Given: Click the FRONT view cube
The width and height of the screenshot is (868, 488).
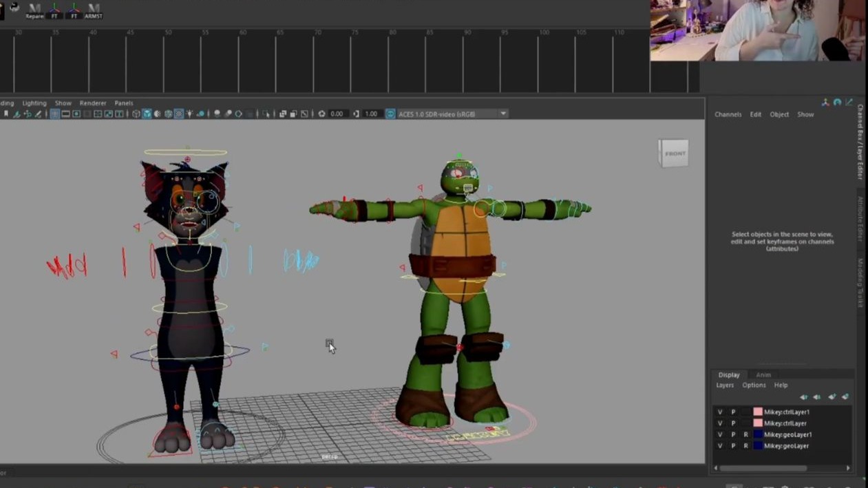Looking at the screenshot, I should [674, 153].
